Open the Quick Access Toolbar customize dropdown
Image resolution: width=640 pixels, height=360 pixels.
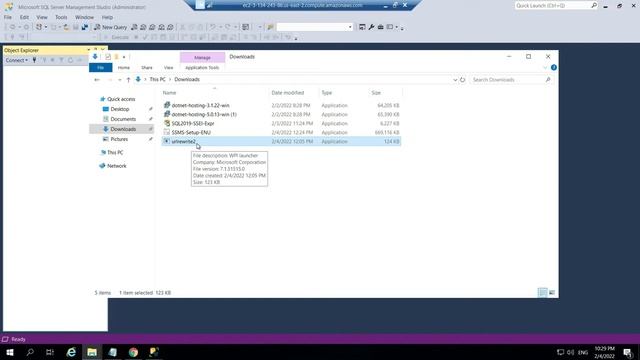pos(124,57)
